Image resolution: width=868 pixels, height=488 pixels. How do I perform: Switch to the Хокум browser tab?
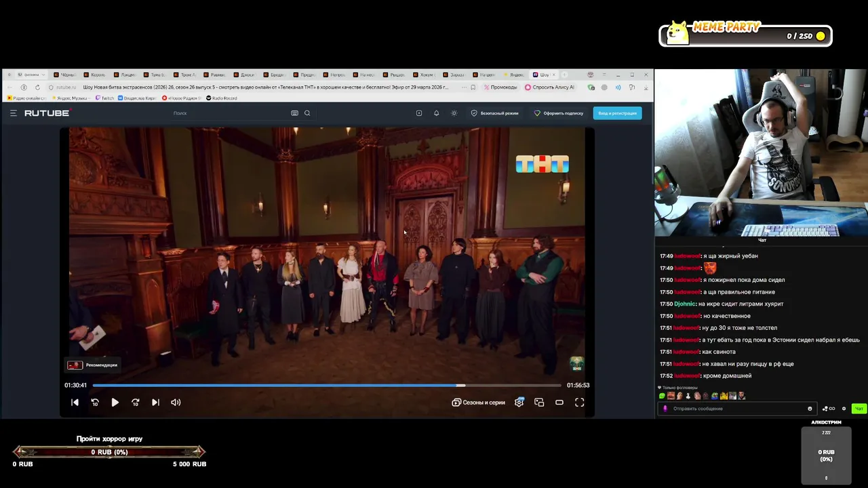425,75
